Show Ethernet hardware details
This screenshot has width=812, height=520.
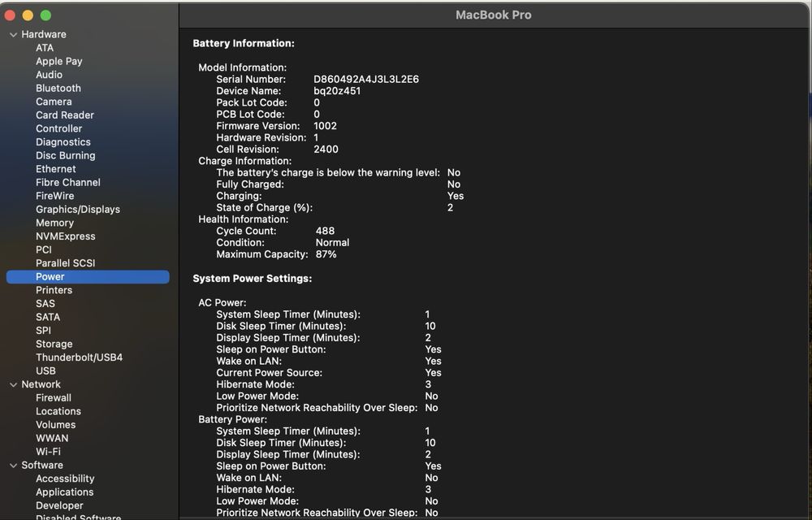(56, 169)
